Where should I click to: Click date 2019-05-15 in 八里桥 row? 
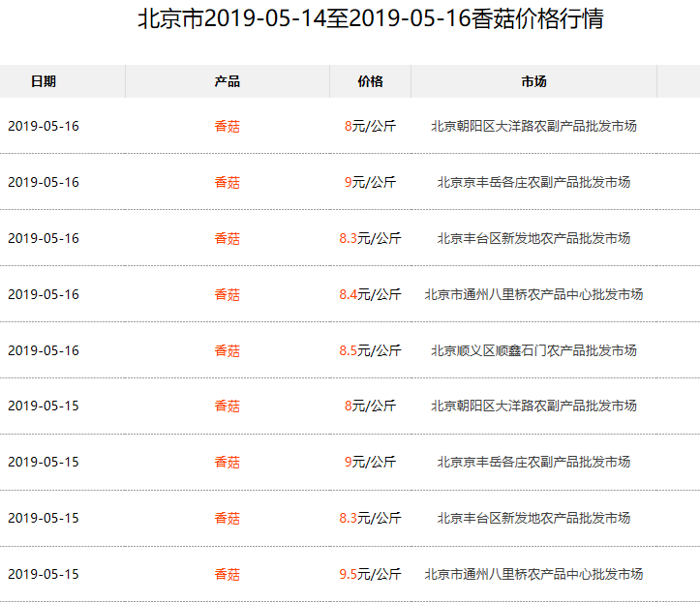click(x=44, y=574)
